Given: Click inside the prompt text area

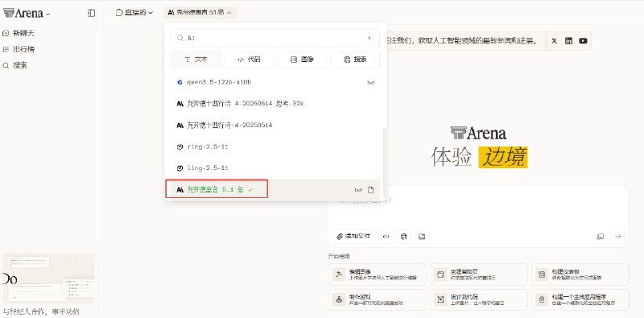Looking at the screenshot, I should pos(478,208).
